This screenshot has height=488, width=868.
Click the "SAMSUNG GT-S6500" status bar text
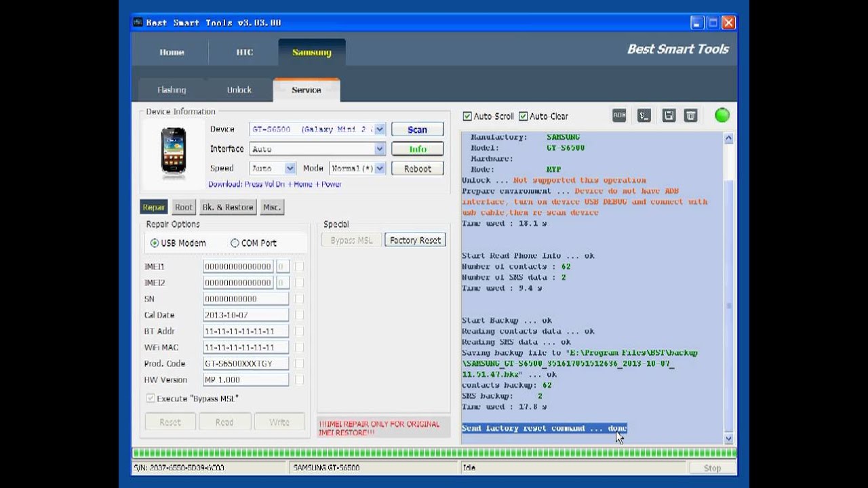click(x=326, y=468)
